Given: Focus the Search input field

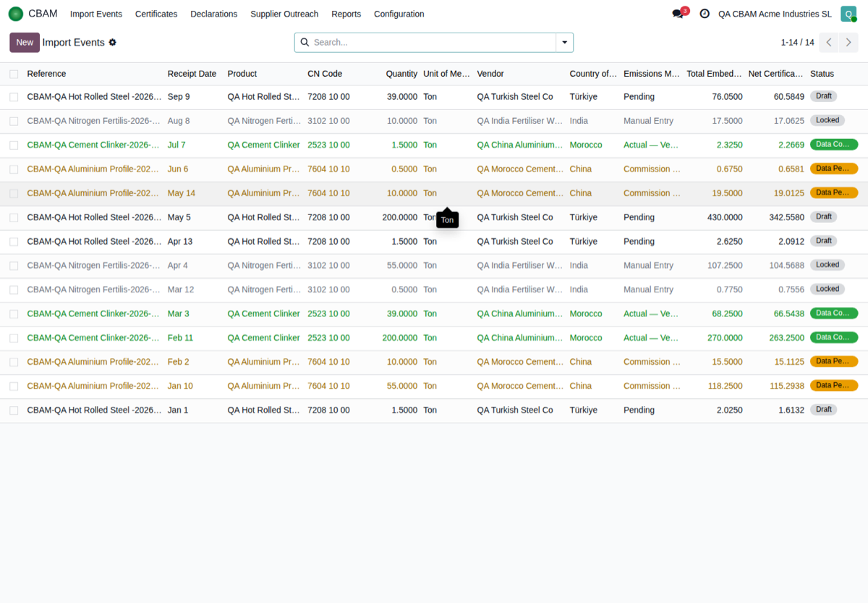Looking at the screenshot, I should [433, 43].
